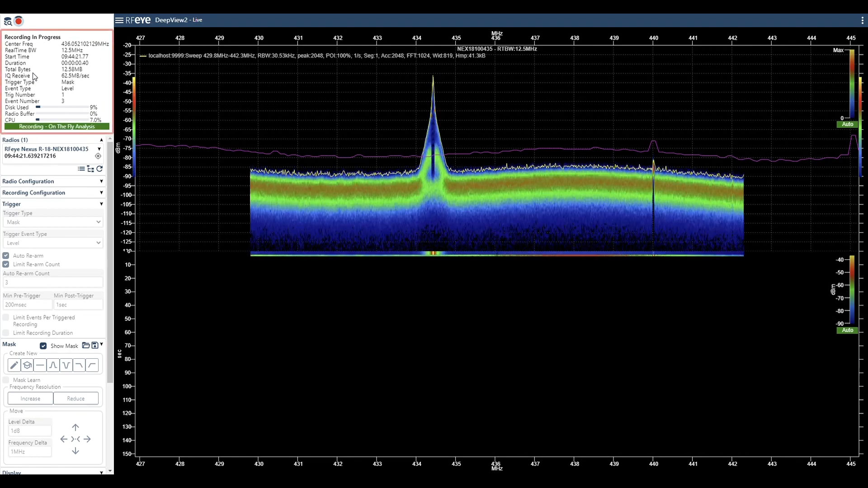Click the Frequency Delta input field
Image resolution: width=868 pixels, height=488 pixels.
[30, 452]
